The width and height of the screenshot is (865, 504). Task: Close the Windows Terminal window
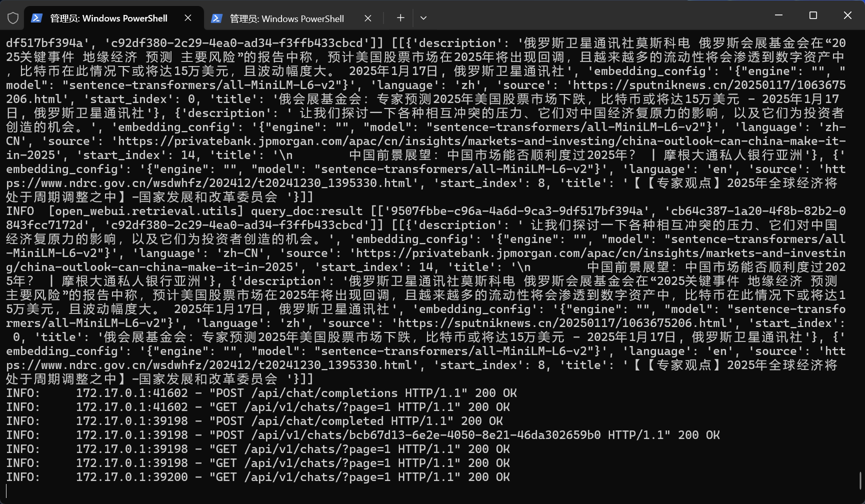pos(847,15)
